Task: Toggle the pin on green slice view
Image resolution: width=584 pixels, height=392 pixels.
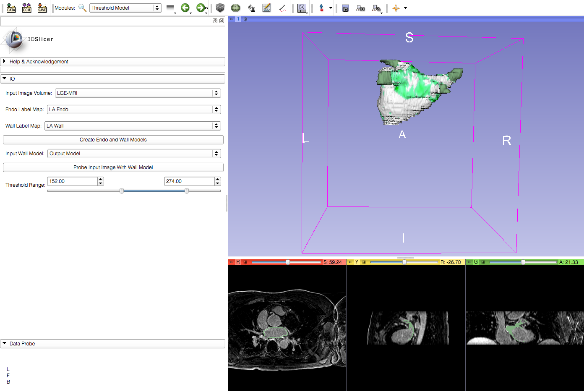Action: coord(469,262)
